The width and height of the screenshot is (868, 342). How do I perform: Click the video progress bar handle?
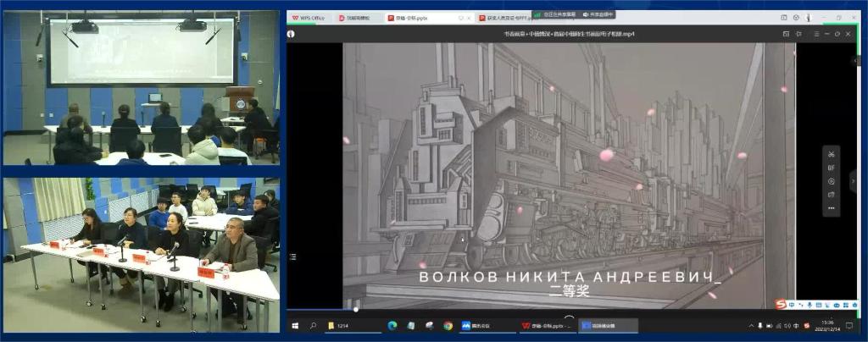click(355, 310)
